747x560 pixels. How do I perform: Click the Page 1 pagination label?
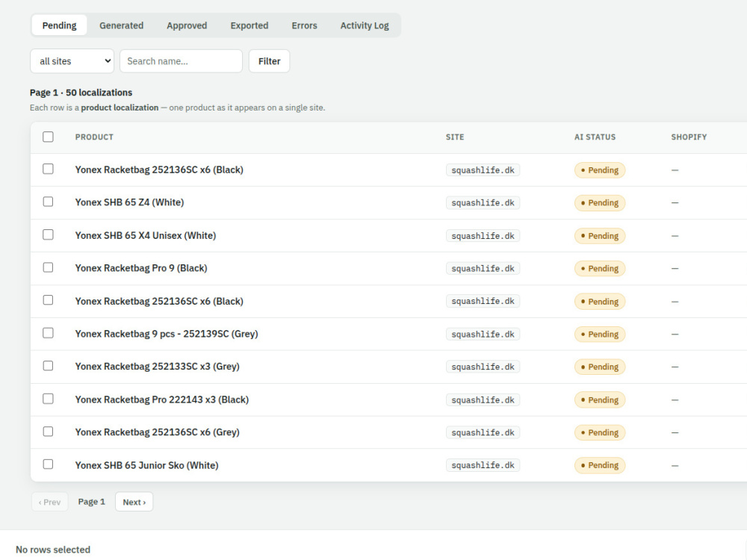[91, 502]
